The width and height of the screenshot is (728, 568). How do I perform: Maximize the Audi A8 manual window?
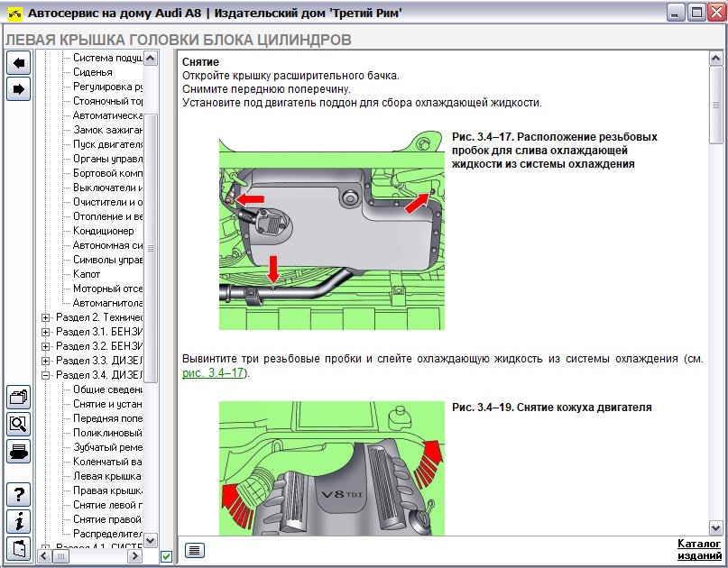696,13
